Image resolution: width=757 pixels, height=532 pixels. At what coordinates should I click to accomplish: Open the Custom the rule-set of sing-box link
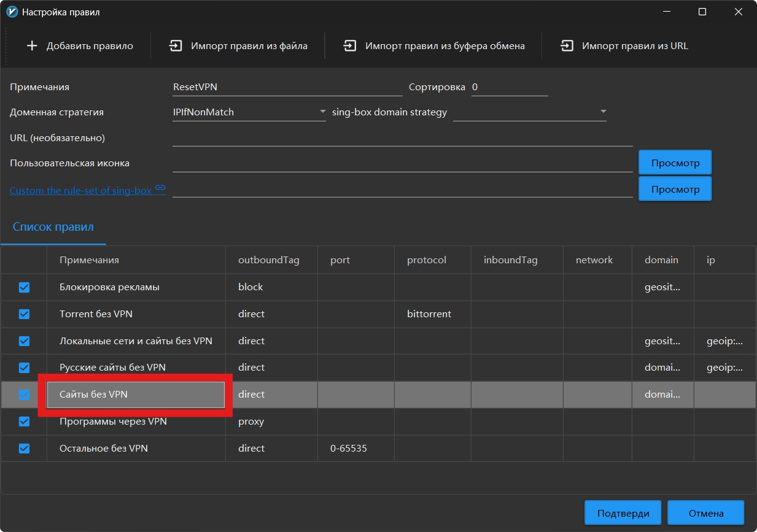click(80, 190)
